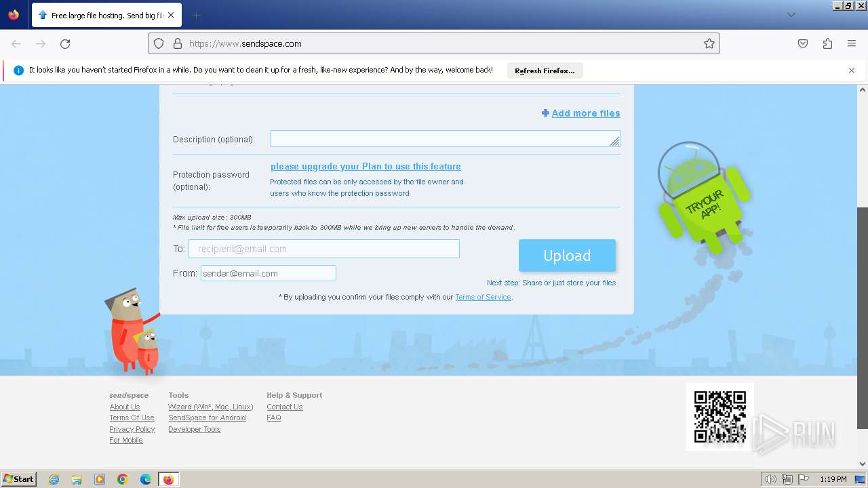Click Next step: Share or store text

[x=551, y=283]
